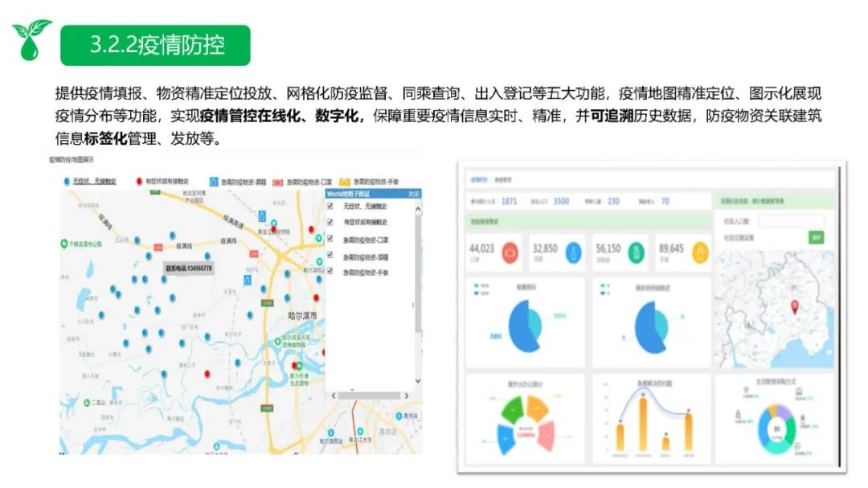Click the 3500 statistic value
Screen dimensions: 868x488
pos(561,201)
